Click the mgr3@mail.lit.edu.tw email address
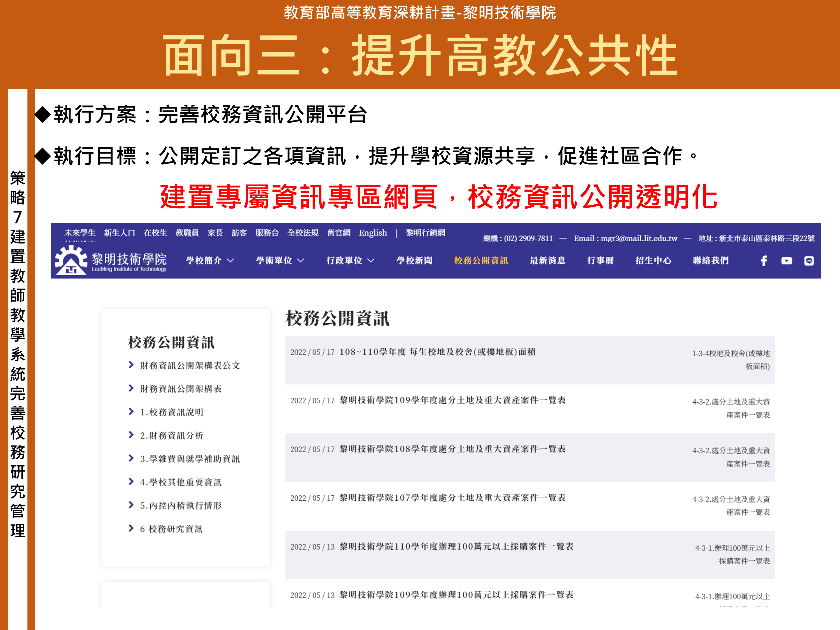840x630 pixels. coord(639,239)
